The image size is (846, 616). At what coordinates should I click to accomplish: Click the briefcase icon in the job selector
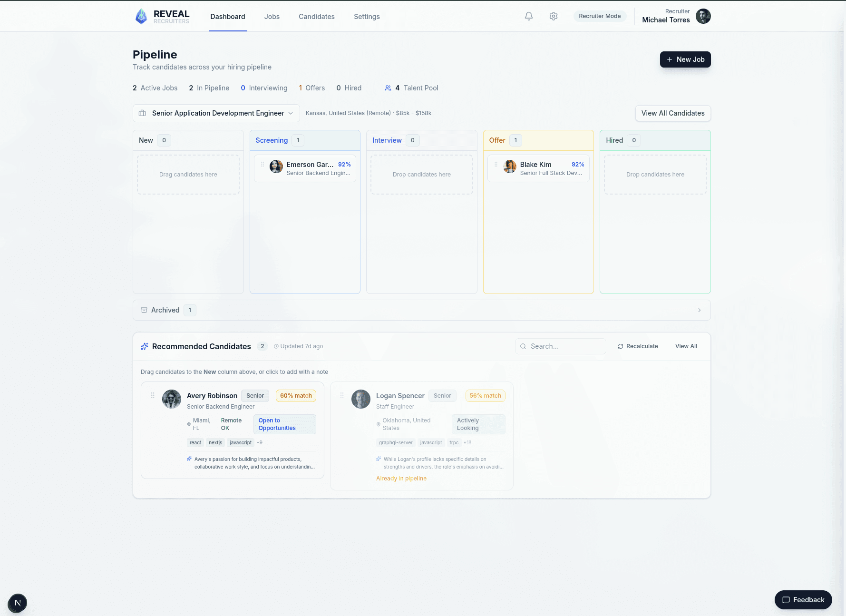(142, 113)
